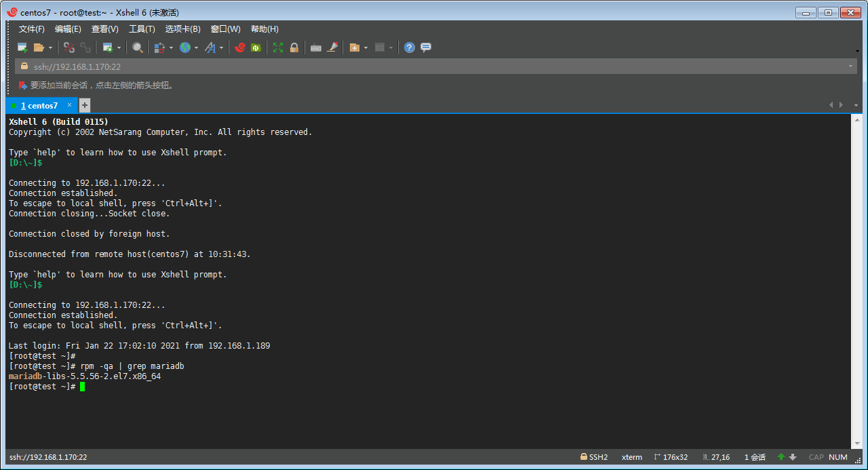Click the lock screen padlock icon

click(294, 47)
